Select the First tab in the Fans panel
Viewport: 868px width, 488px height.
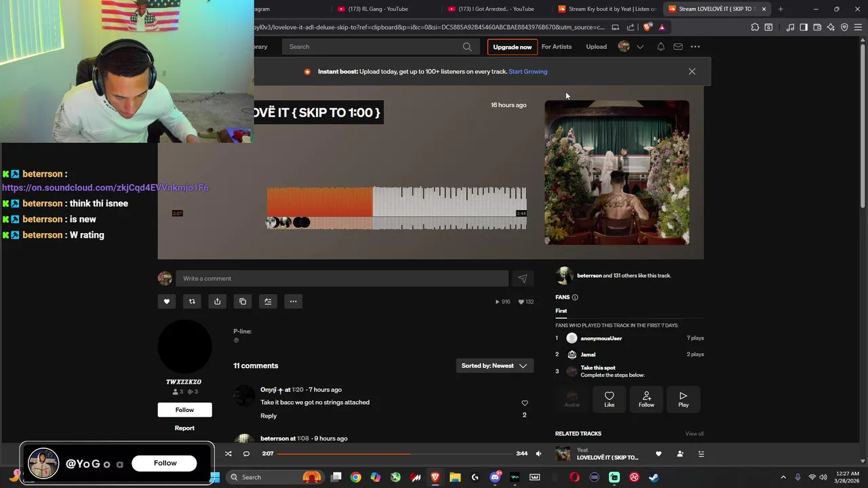[x=561, y=311]
